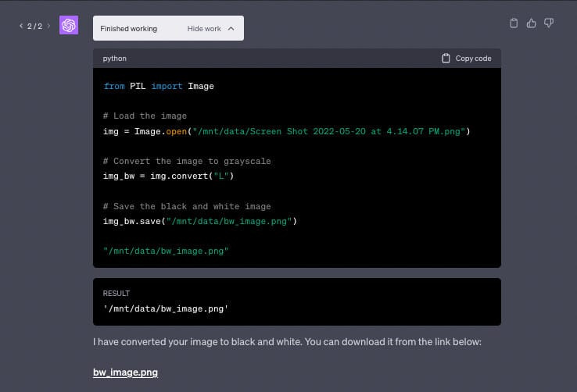Image resolution: width=577 pixels, height=392 pixels.
Task: Go to next response version arrow
Action: pos(48,26)
